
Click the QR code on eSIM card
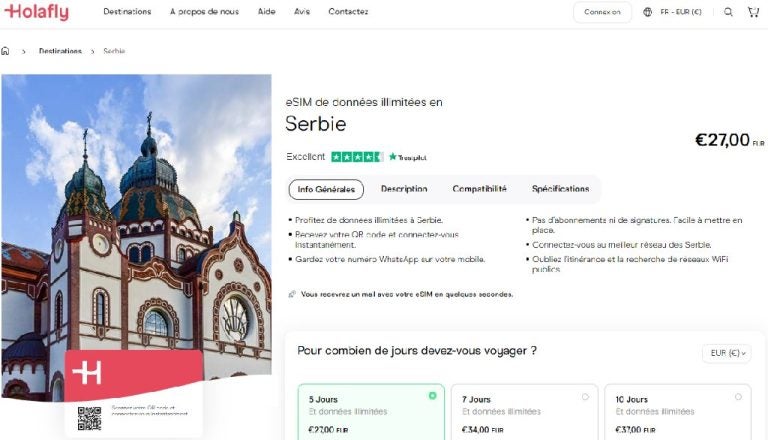89,418
